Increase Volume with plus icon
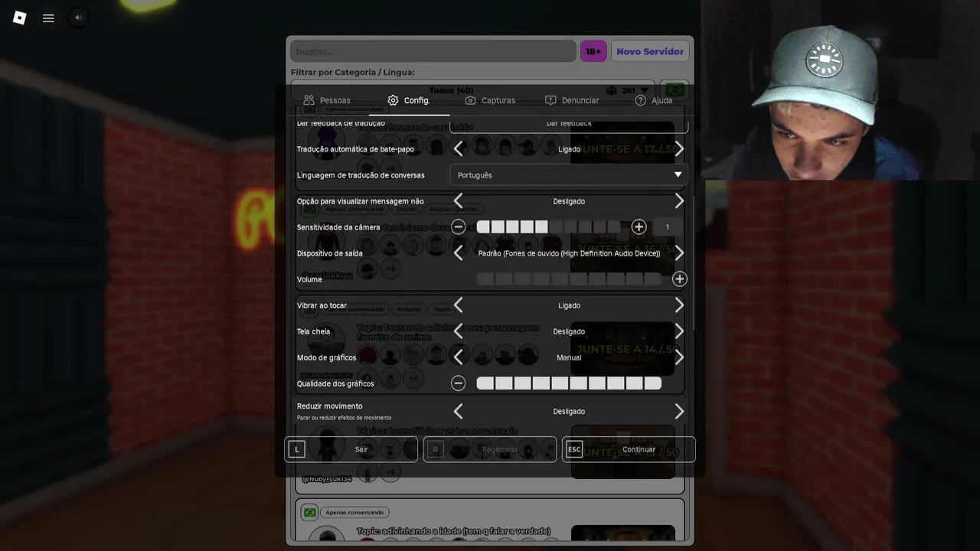980x551 pixels. [679, 279]
